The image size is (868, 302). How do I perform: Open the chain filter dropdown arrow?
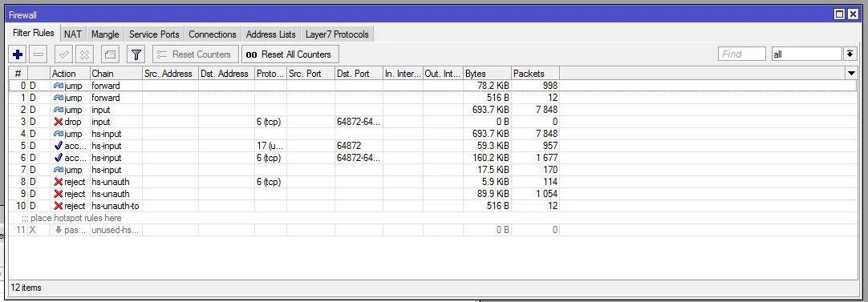[x=850, y=54]
